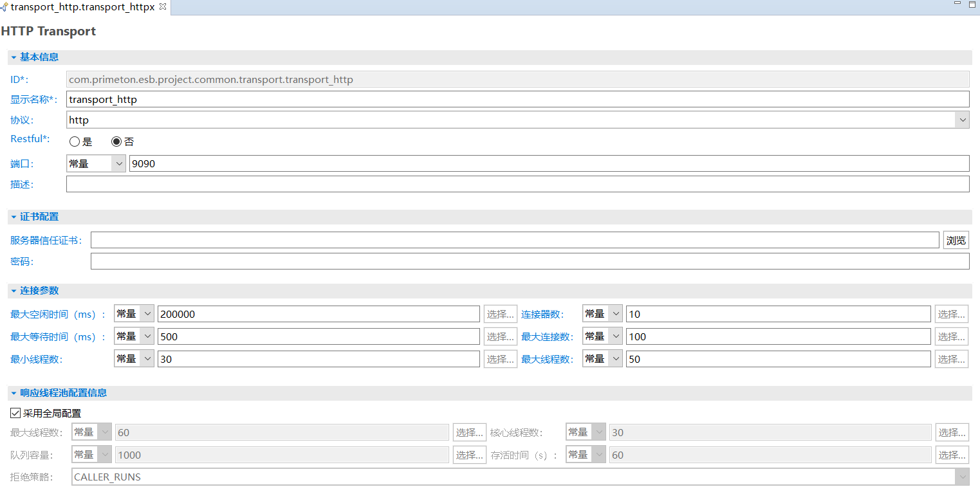Collapse the 响应线程池配置信息 section

point(14,393)
